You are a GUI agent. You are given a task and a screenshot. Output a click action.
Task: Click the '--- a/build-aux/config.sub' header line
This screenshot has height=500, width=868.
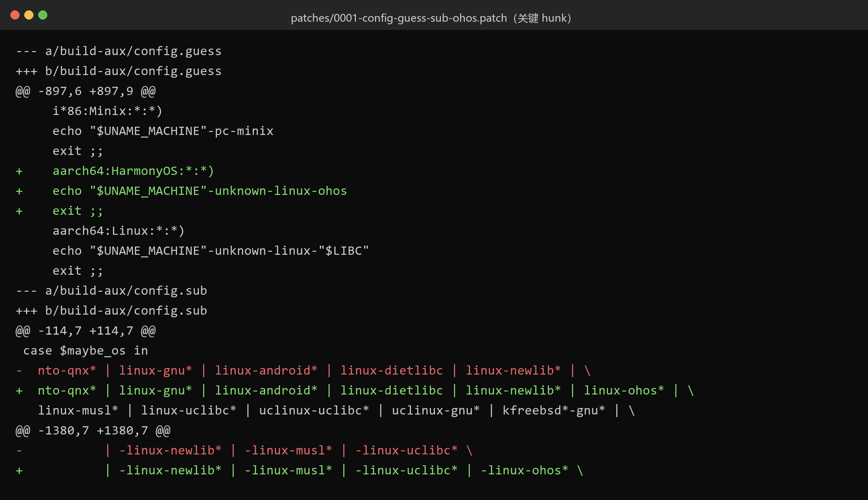111,291
